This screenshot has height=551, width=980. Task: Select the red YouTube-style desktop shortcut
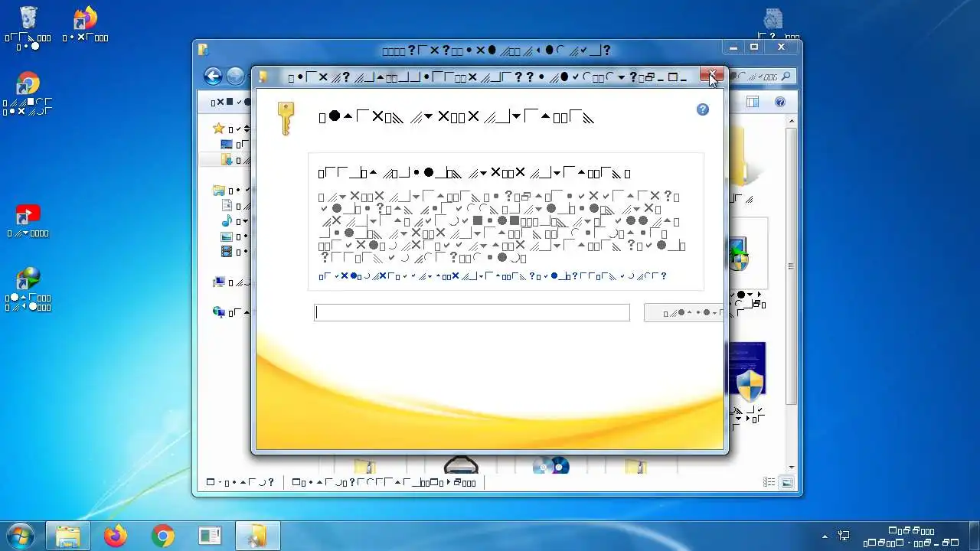pyautogui.click(x=28, y=215)
